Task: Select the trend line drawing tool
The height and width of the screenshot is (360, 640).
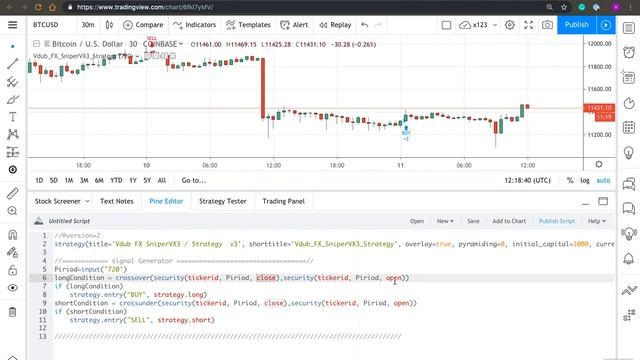Action: [13, 64]
